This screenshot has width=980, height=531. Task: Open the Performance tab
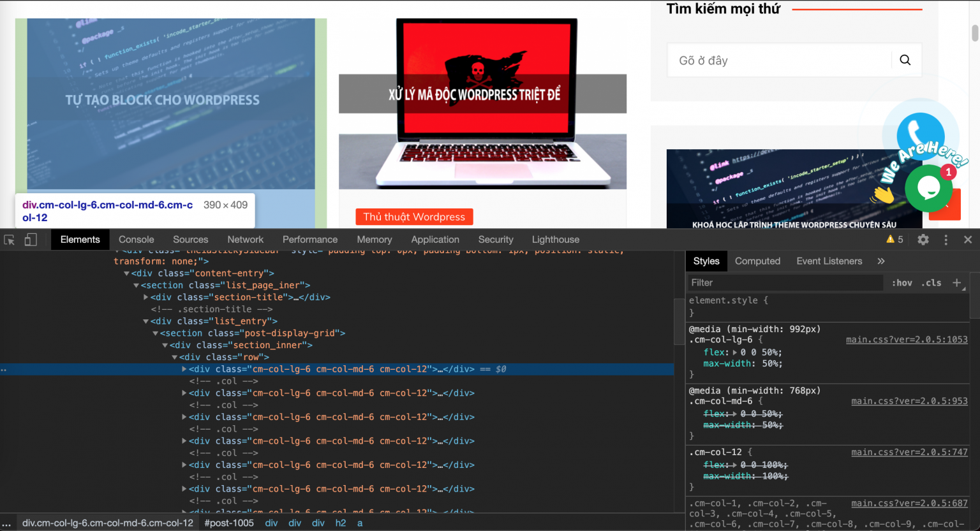click(x=310, y=240)
